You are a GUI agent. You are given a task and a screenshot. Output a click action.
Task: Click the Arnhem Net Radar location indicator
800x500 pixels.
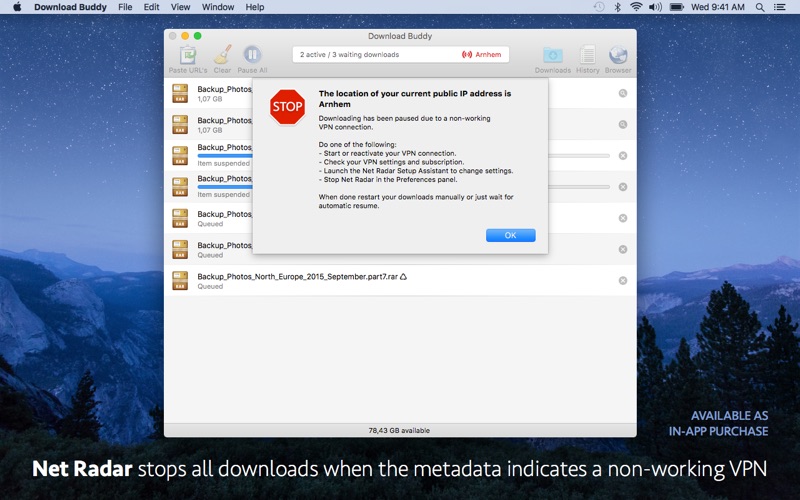click(x=481, y=55)
